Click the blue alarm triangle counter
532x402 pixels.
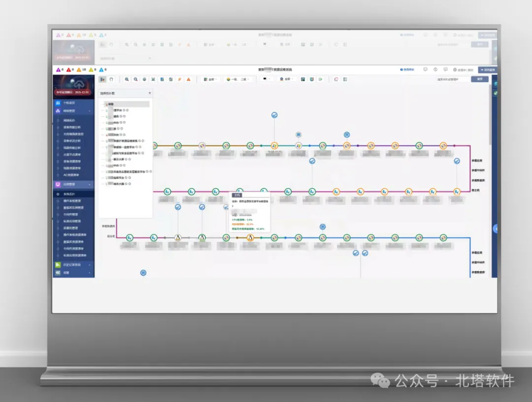(102, 69)
